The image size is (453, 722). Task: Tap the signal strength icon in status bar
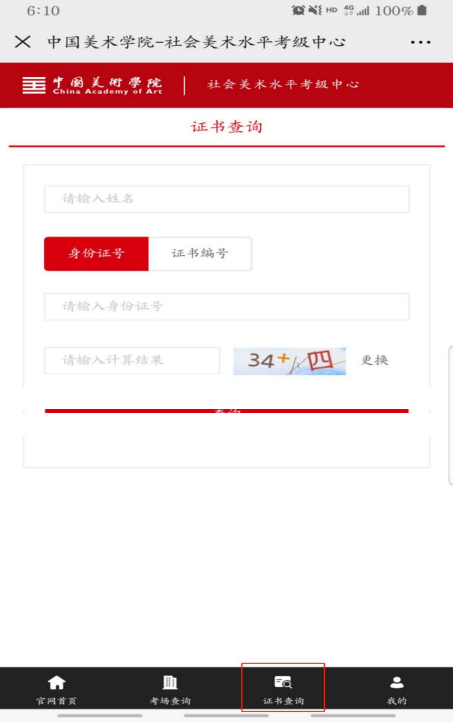[x=363, y=10]
